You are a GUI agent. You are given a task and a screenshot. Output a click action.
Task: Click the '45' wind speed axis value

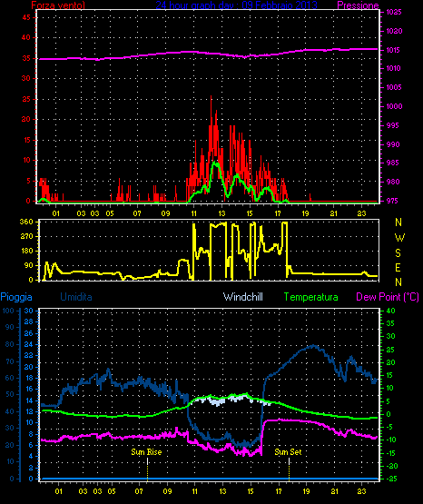pos(26,17)
